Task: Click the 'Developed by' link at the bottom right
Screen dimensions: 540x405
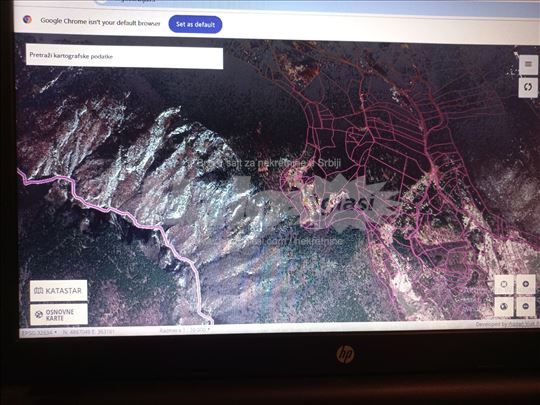Action: pos(506,324)
